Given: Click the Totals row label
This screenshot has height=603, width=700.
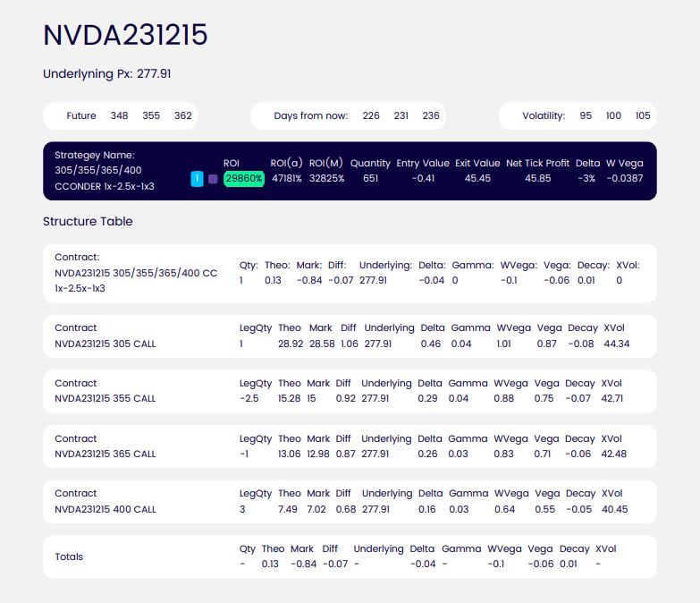Looking at the screenshot, I should [x=69, y=556].
